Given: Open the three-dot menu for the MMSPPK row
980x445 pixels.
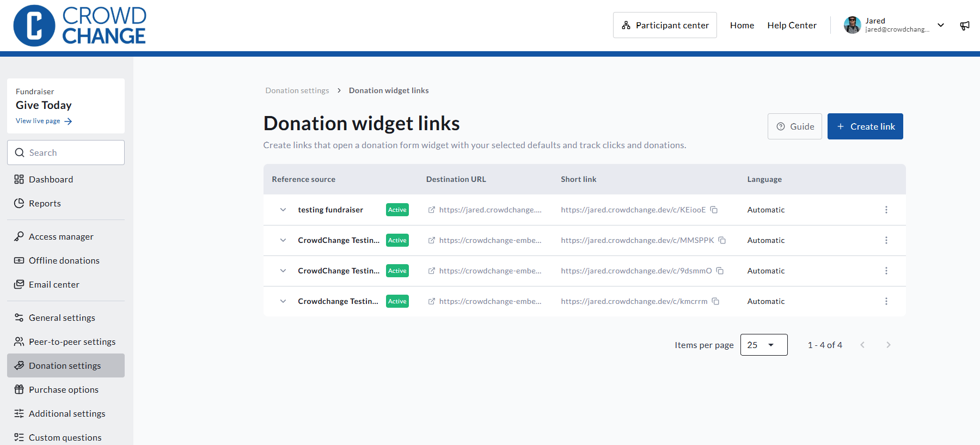Looking at the screenshot, I should click(x=886, y=240).
